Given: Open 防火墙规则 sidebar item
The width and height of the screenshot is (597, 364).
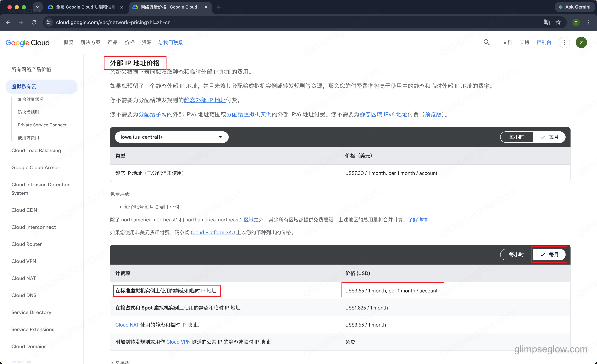Looking at the screenshot, I should click(x=28, y=112).
